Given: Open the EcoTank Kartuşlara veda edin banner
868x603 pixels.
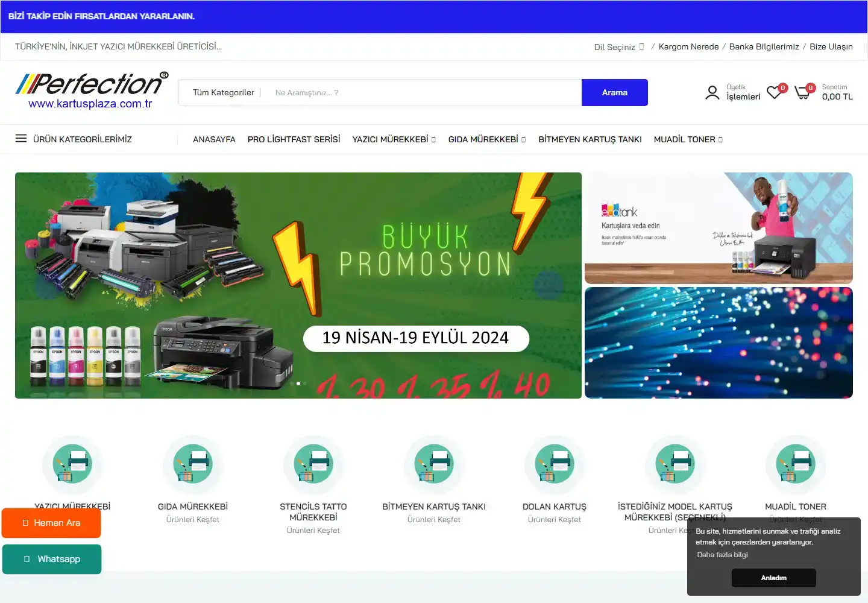Looking at the screenshot, I should [x=719, y=228].
